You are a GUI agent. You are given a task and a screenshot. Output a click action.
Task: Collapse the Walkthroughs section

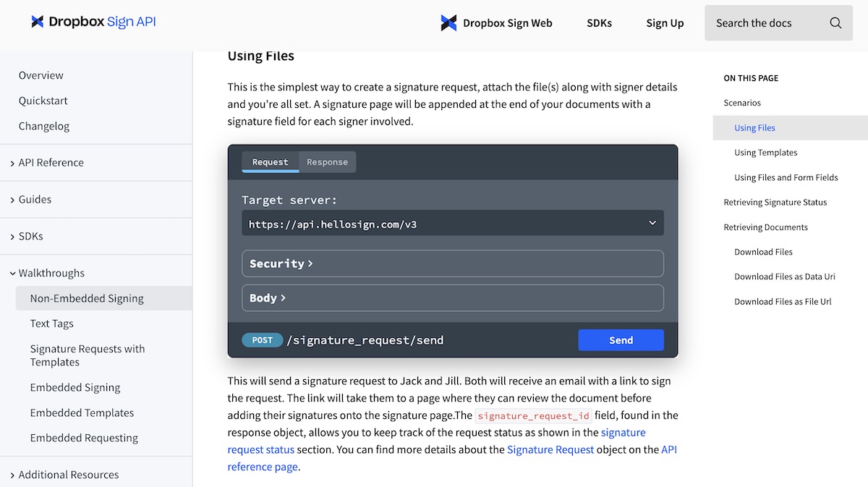pyautogui.click(x=51, y=274)
